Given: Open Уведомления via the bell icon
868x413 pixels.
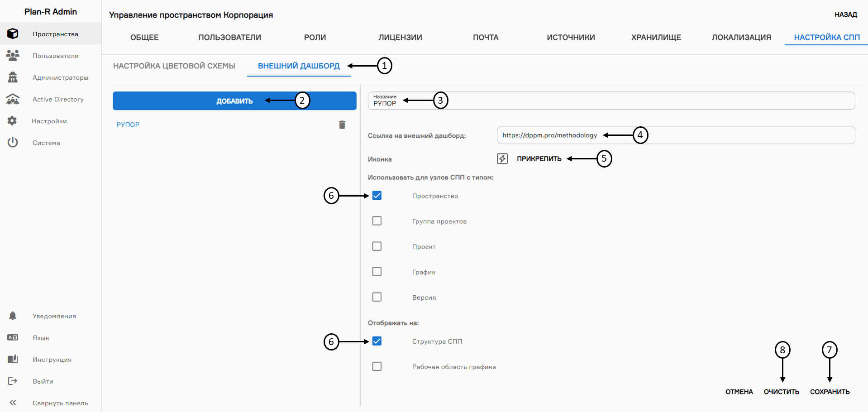Looking at the screenshot, I should pyautogui.click(x=13, y=316).
